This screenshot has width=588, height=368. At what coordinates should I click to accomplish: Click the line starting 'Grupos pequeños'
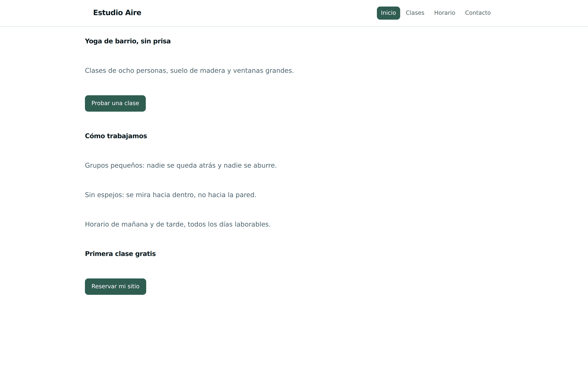coord(181,166)
